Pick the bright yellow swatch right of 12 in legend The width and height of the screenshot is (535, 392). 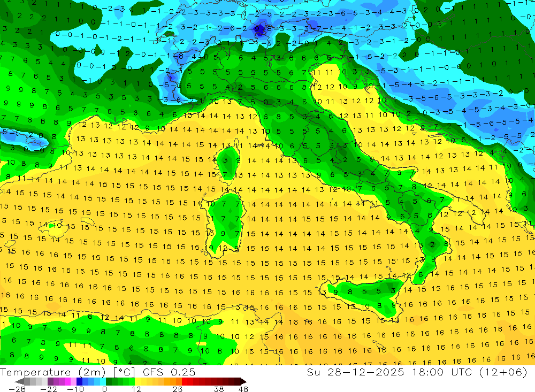tap(138, 381)
